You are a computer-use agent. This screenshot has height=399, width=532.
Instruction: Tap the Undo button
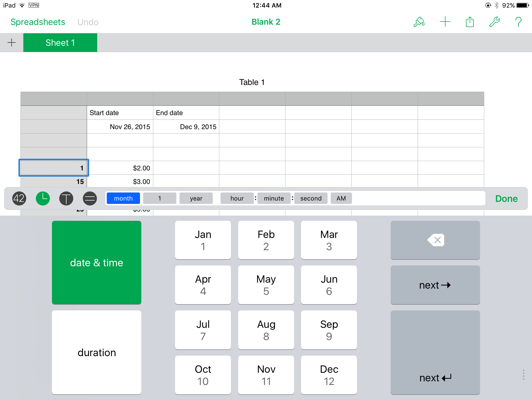(88, 22)
